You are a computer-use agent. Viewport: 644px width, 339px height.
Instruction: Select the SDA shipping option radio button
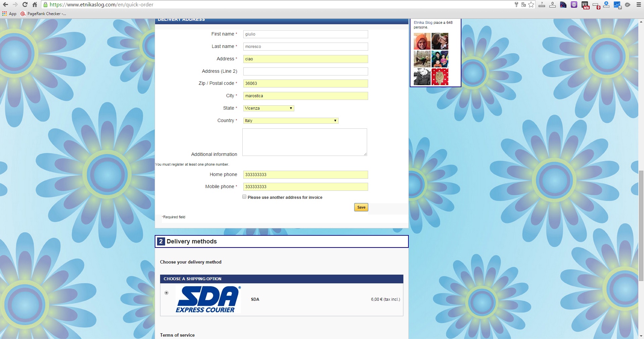coord(166,293)
